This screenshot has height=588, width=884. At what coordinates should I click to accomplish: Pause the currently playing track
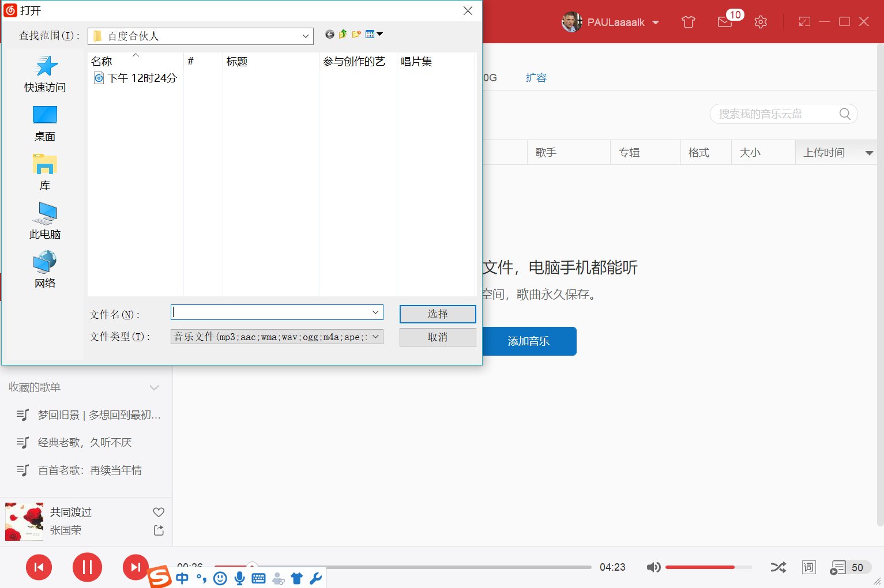87,567
